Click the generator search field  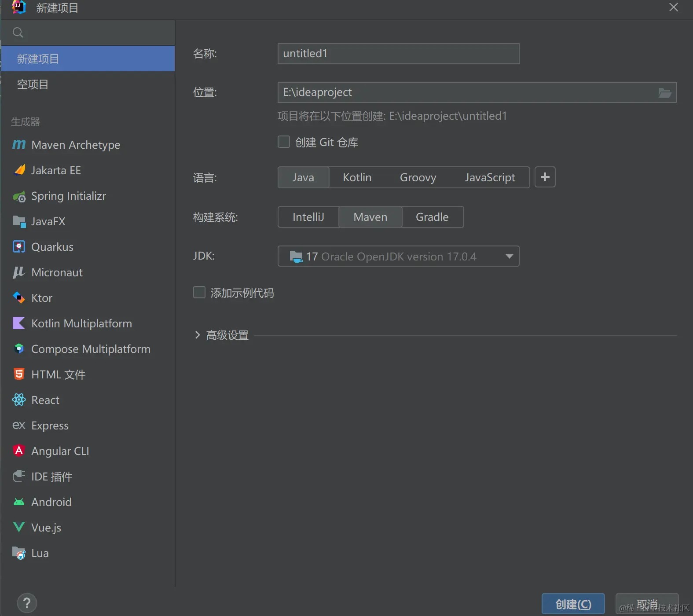pyautogui.click(x=88, y=33)
